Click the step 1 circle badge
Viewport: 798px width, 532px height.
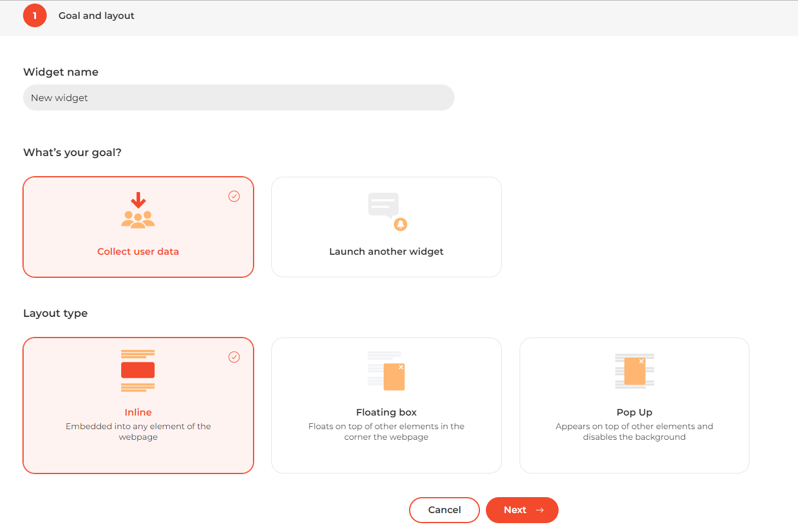click(35, 15)
